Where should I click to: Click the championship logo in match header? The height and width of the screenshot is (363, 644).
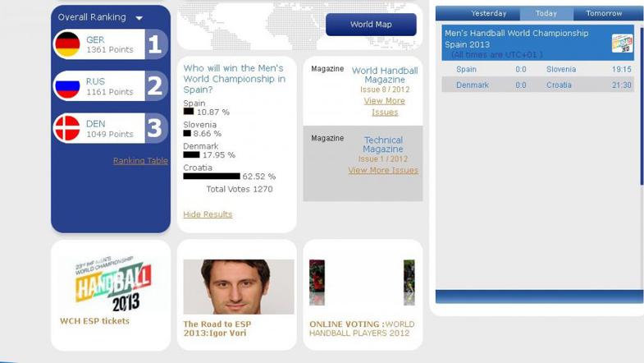point(622,44)
